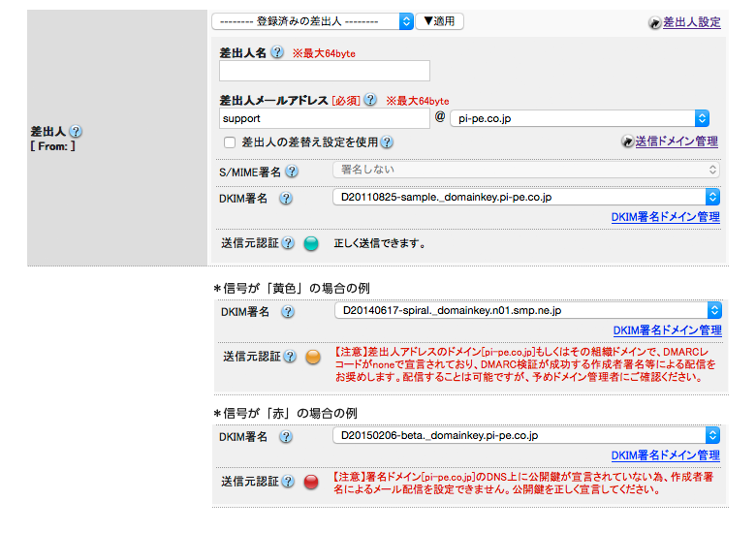The height and width of the screenshot is (533, 756).
Task: Open 登録済みの差出人 dropdown
Action: (312, 21)
